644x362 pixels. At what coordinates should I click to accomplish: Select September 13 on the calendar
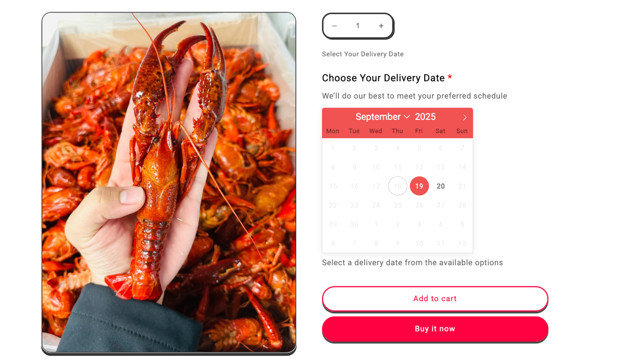coord(441,167)
